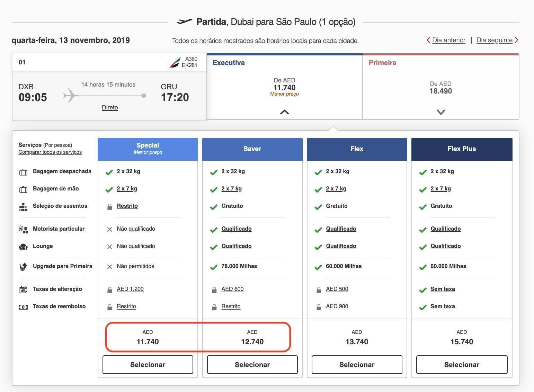Click green check beside Saver Gratuito seat selection
534x392 pixels.
[x=214, y=207]
